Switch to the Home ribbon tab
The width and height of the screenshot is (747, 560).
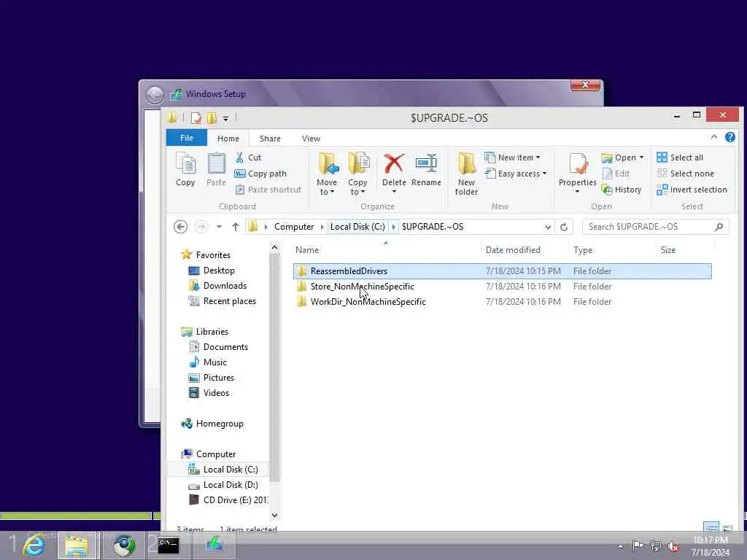click(228, 139)
